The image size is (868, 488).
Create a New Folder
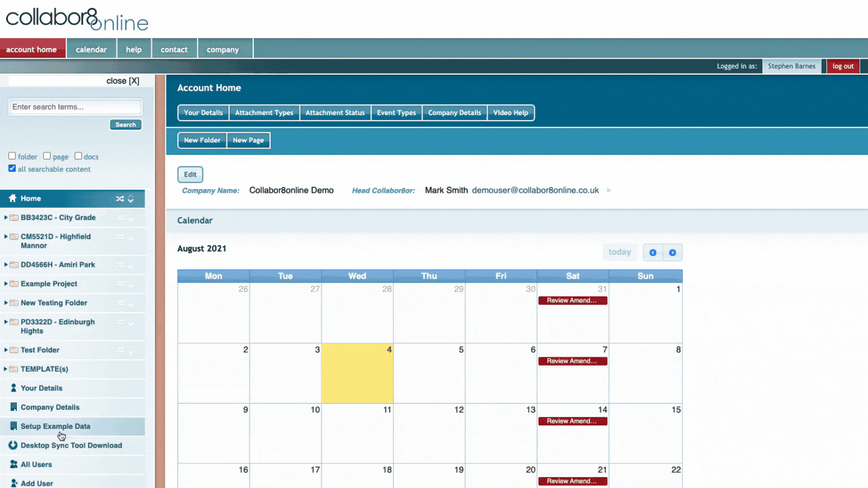pyautogui.click(x=202, y=140)
